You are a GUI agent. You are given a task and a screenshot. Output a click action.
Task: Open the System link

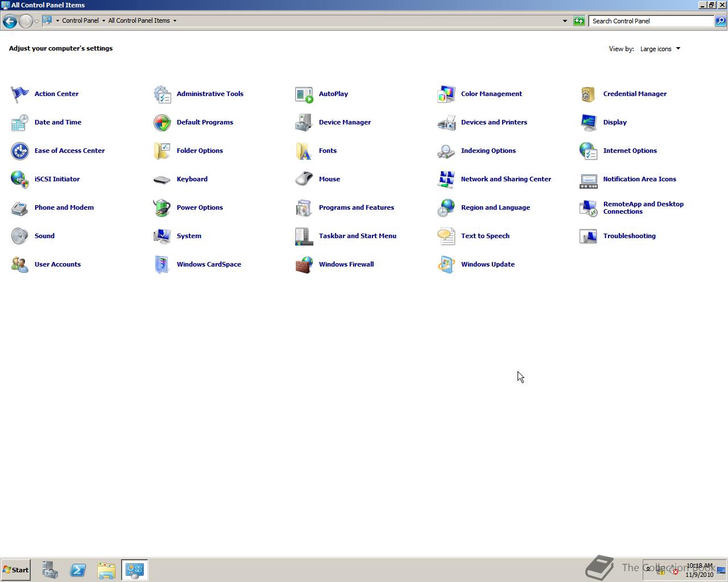pos(189,236)
